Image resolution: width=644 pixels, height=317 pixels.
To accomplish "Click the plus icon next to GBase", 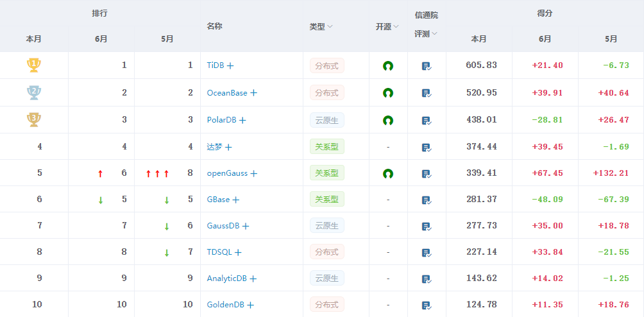I will click(x=236, y=200).
